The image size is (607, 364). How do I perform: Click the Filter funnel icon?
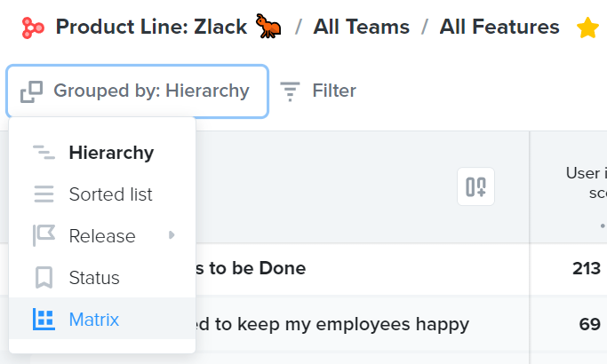pos(290,91)
